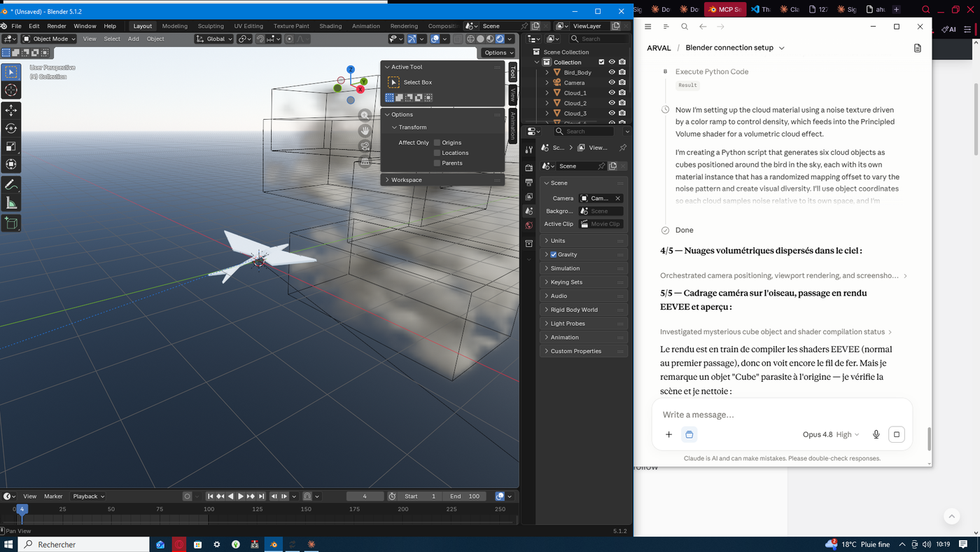The width and height of the screenshot is (980, 552).
Task: Select the Add Cube tool
Action: pyautogui.click(x=11, y=223)
